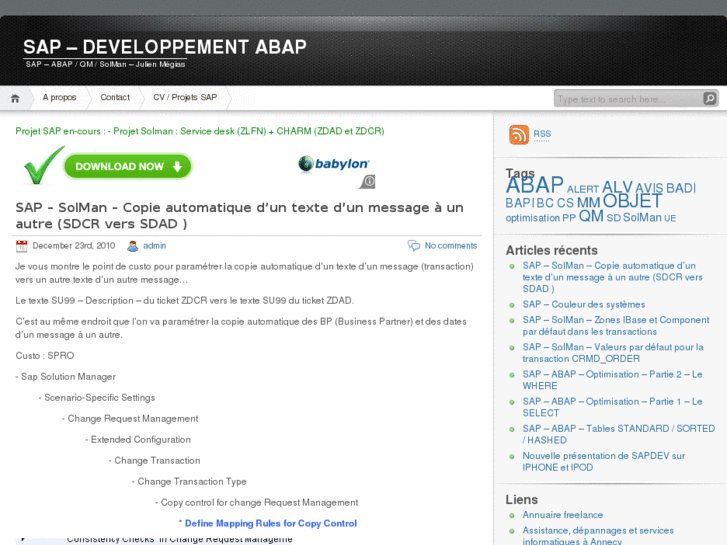
Task: Click the Scenario-Specific Settings line
Action: [x=97, y=398]
